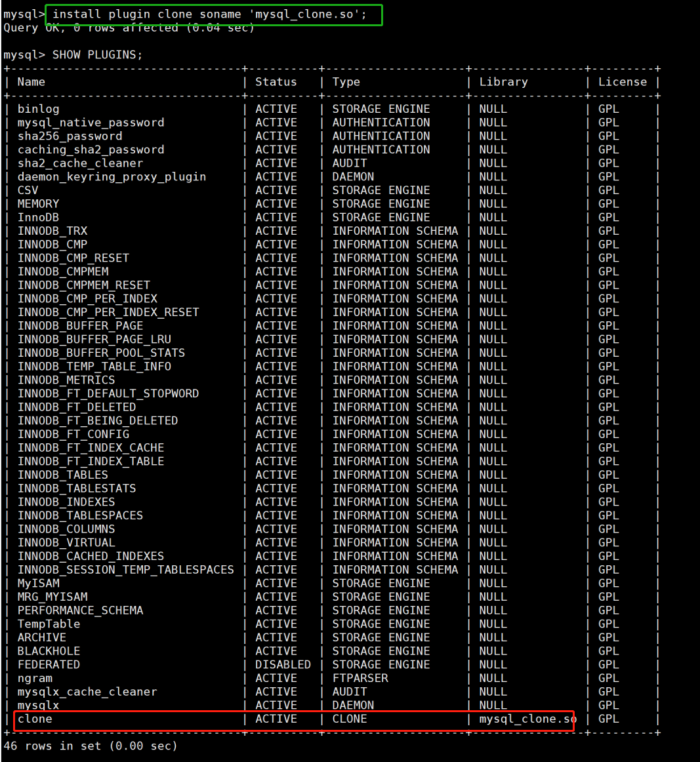Click the 'Library' column header
The width and height of the screenshot is (700, 762).
click(504, 81)
